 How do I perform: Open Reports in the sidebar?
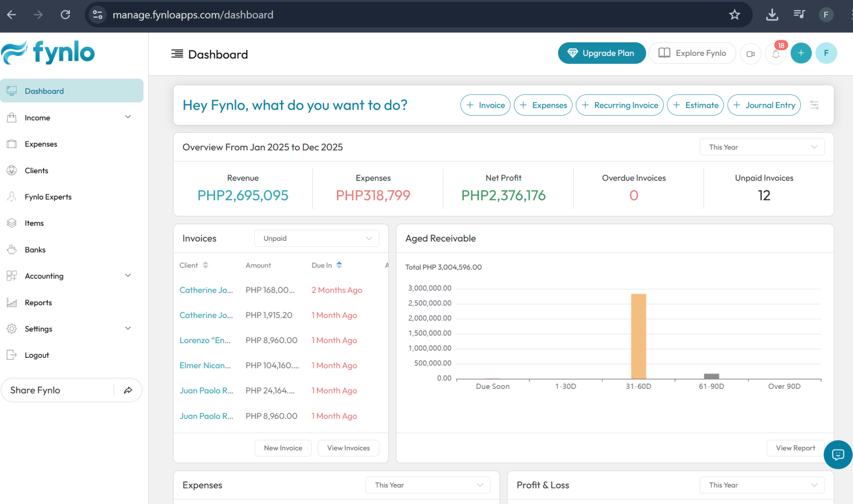click(72, 303)
